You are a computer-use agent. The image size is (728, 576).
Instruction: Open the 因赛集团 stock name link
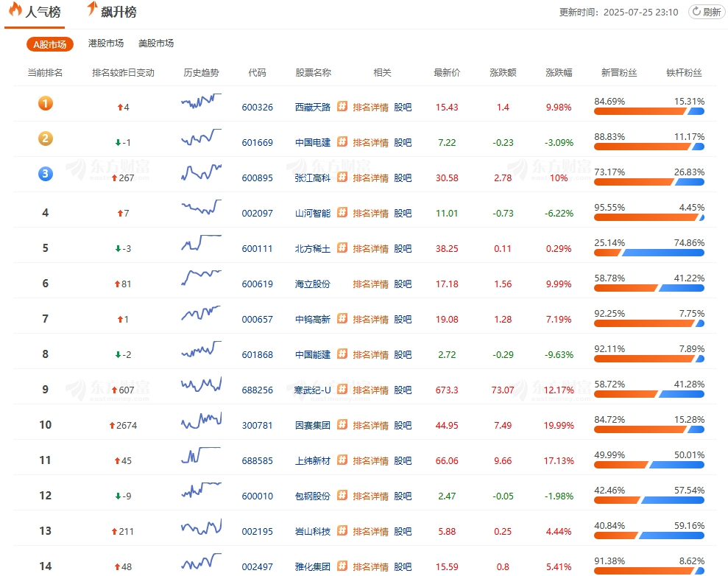pos(313,425)
